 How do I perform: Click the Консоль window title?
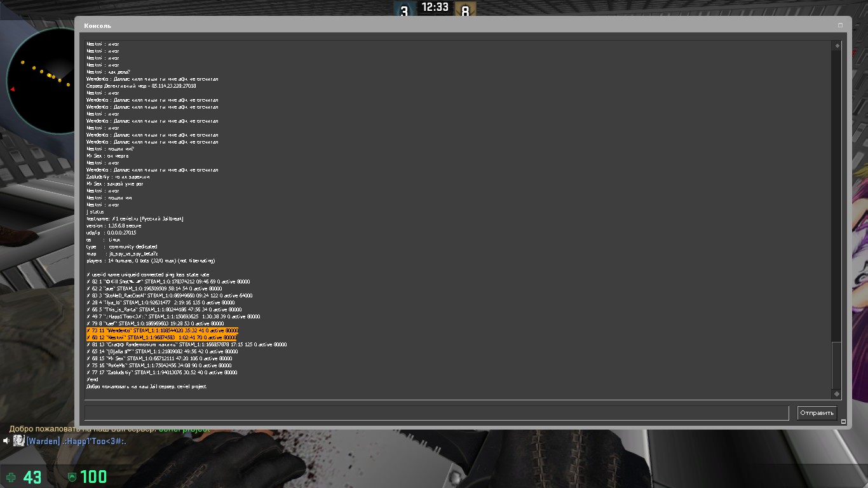(x=97, y=26)
